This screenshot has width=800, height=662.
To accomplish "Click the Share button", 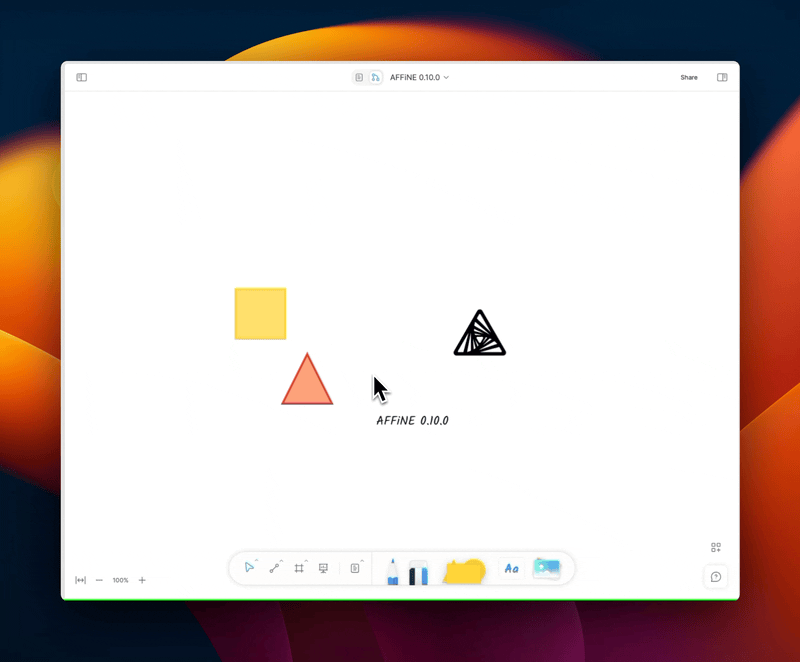I will tap(689, 78).
